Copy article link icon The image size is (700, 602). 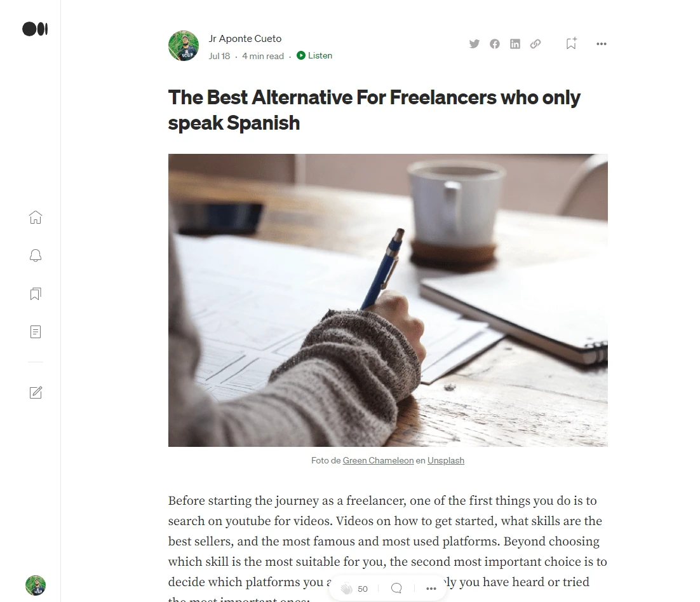pos(535,44)
